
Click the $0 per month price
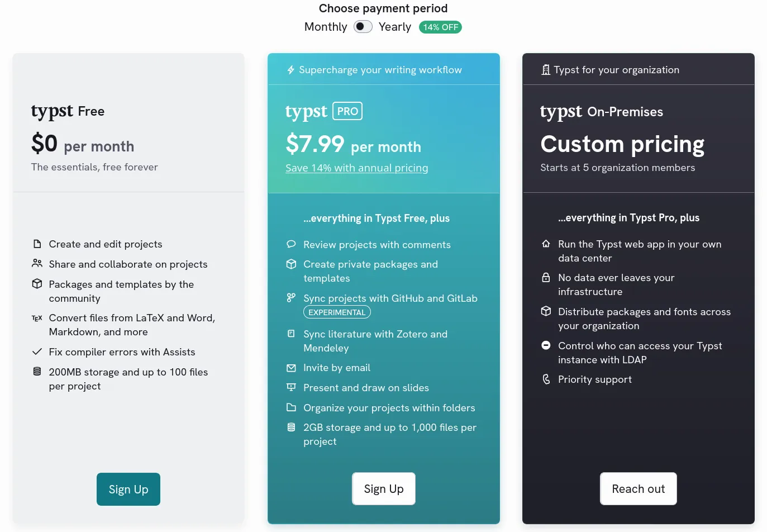tap(83, 144)
